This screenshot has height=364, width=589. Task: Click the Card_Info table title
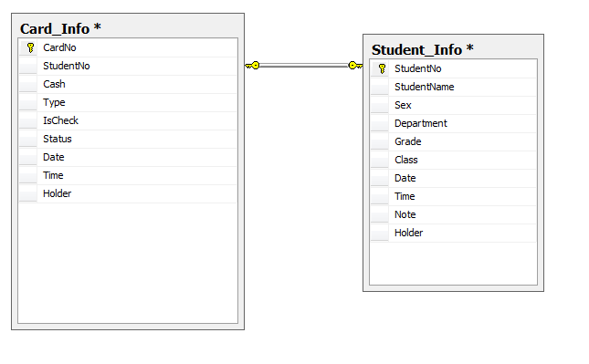60,28
